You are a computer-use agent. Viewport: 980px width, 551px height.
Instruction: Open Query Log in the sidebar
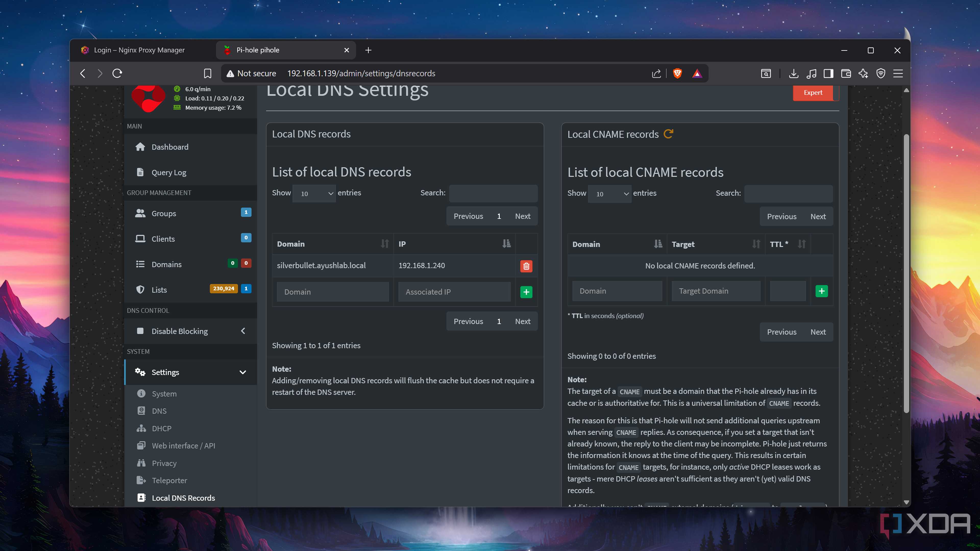point(168,172)
